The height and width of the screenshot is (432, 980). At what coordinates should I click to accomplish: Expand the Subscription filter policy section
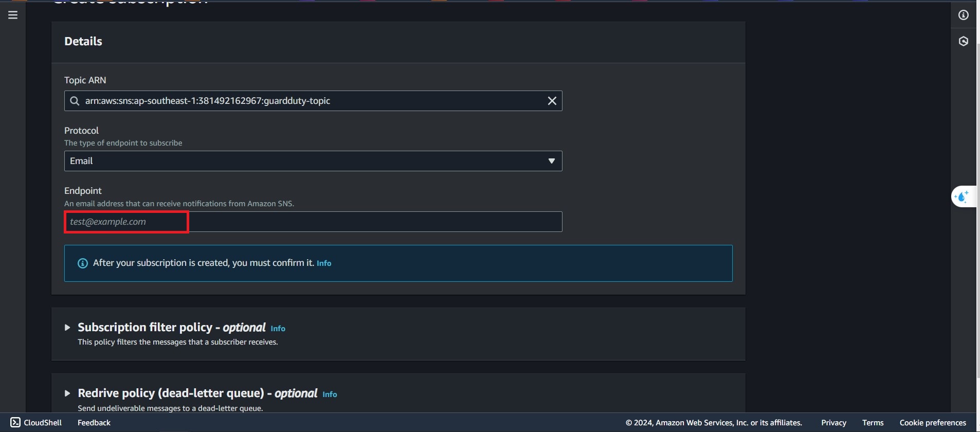coord(67,328)
